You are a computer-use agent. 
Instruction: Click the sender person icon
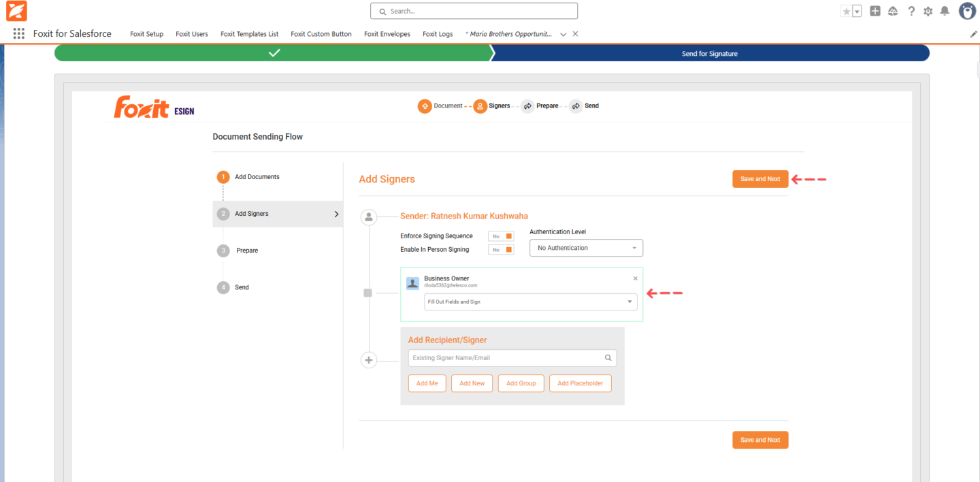pos(369,217)
